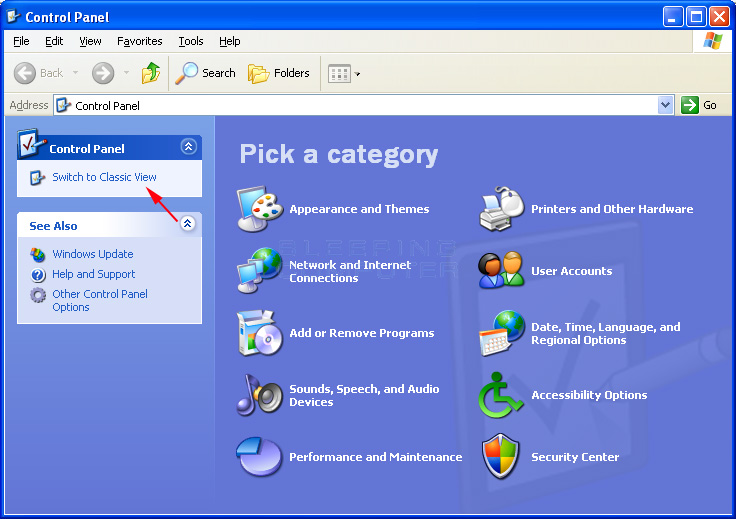The height and width of the screenshot is (519, 736).
Task: Click the Windows Update link
Action: pos(93,254)
